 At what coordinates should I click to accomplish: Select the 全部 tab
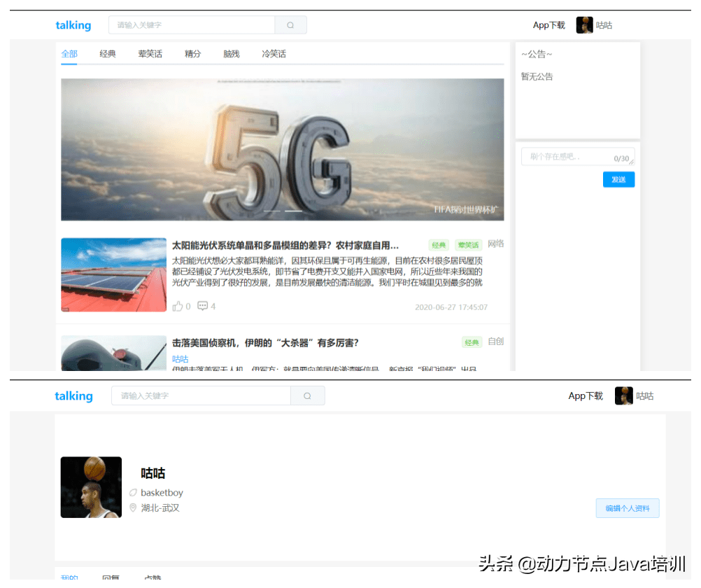point(70,53)
